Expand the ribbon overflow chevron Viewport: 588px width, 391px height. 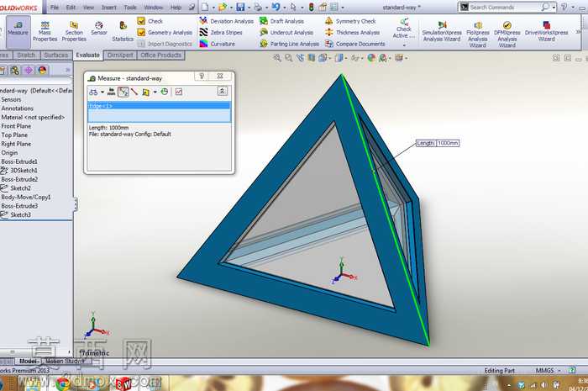(578, 32)
